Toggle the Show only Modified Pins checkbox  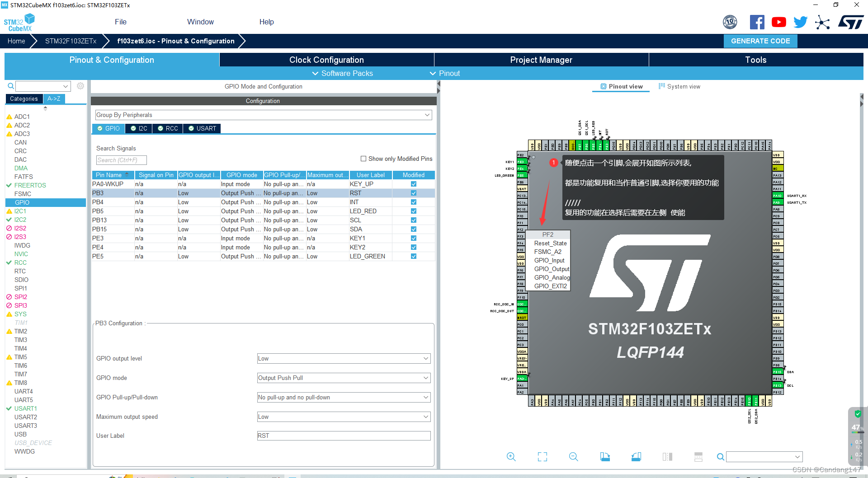point(363,159)
